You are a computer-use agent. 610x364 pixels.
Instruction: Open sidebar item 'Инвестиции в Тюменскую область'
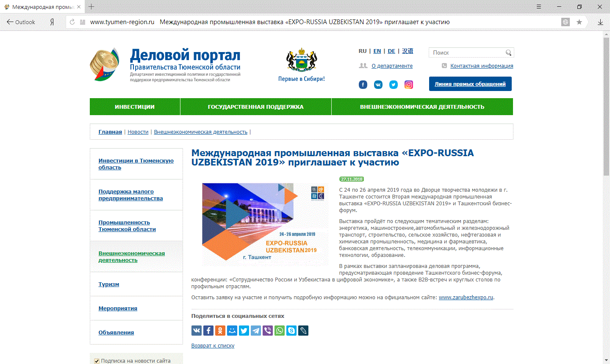coord(136,164)
